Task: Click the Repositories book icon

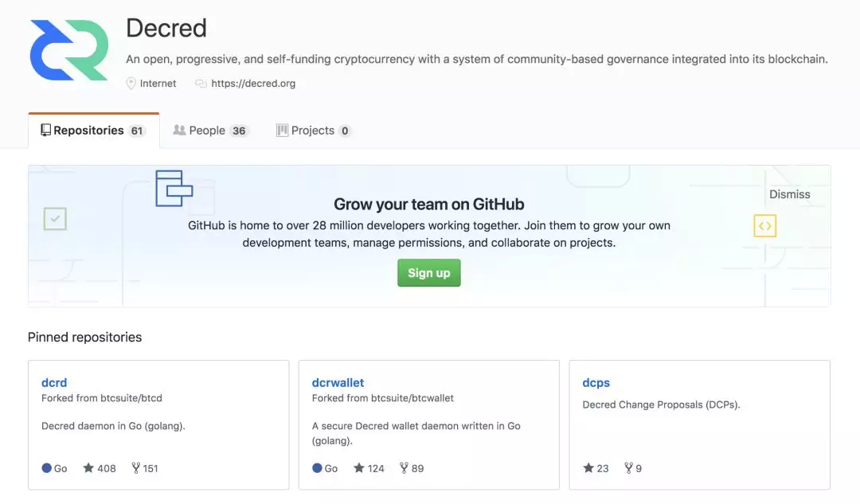Action: 45,130
